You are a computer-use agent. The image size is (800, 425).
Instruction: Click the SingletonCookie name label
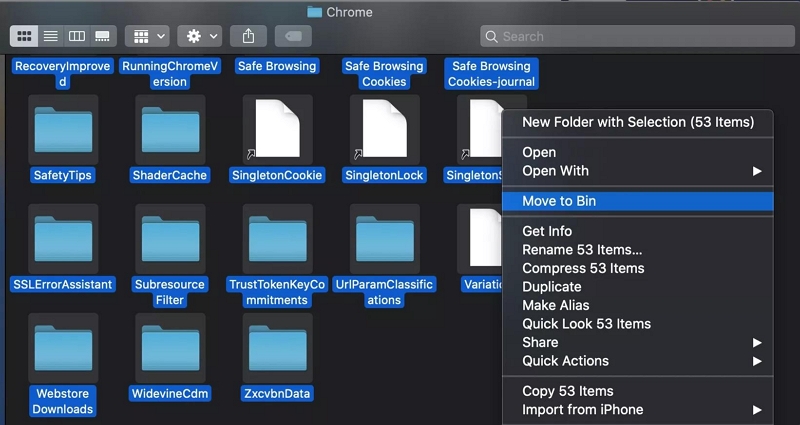(x=277, y=175)
